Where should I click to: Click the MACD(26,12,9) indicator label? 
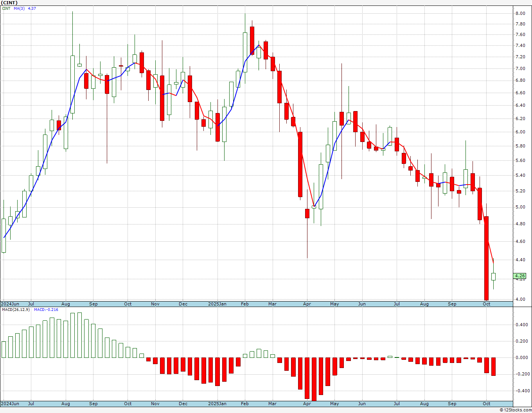pos(16,310)
